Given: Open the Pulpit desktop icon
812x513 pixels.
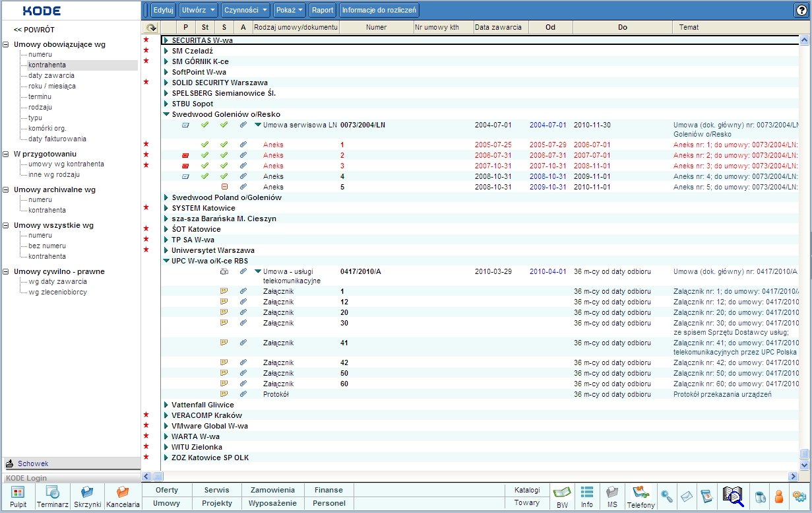Looking at the screenshot, I should [18, 496].
